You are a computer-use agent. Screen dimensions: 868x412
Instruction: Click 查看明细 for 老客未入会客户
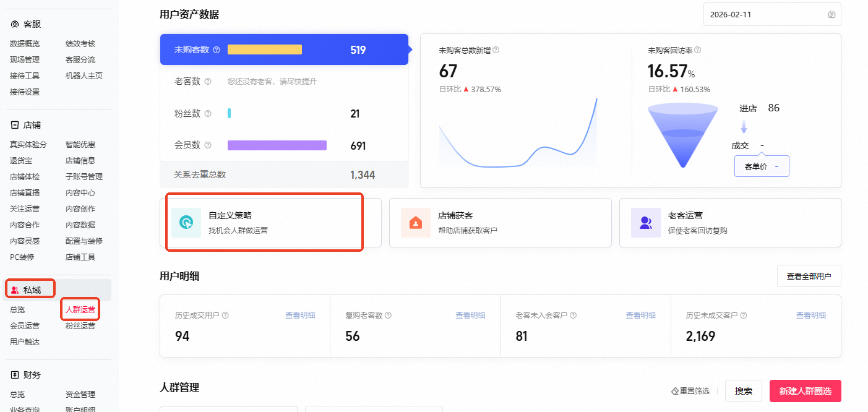[x=640, y=315]
